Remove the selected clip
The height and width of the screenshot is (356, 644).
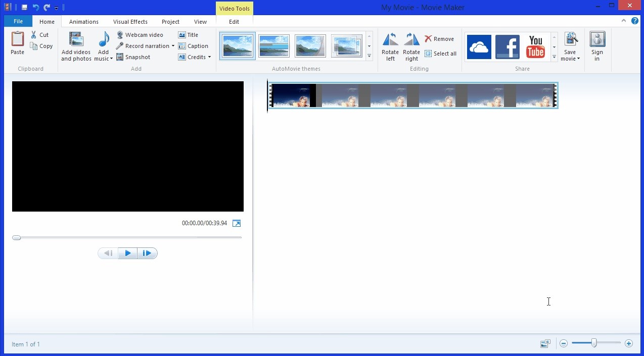point(439,38)
